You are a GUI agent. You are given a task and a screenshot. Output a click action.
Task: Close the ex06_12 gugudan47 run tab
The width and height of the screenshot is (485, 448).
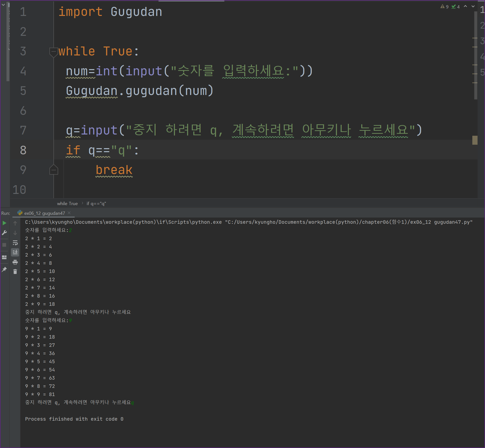[x=69, y=213]
